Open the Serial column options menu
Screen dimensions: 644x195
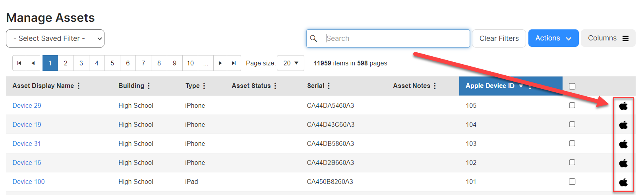[329, 86]
